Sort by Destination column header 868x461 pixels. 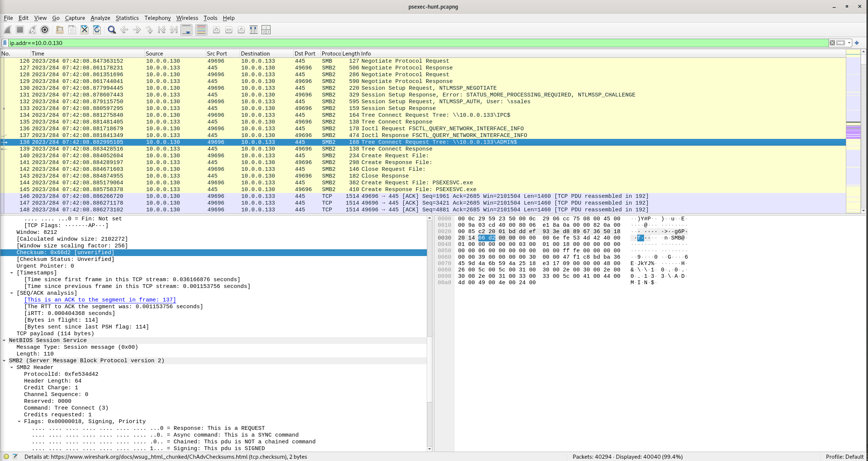tap(266, 54)
